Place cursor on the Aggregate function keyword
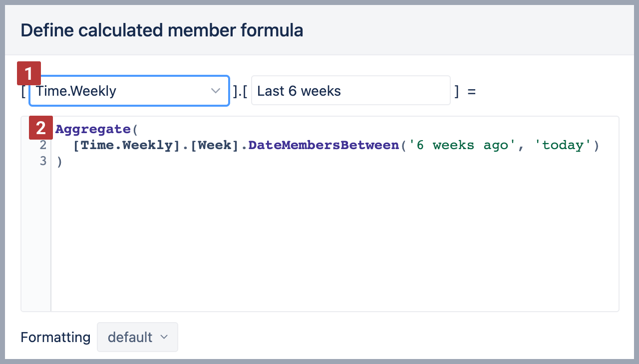639x364 pixels. (x=92, y=129)
